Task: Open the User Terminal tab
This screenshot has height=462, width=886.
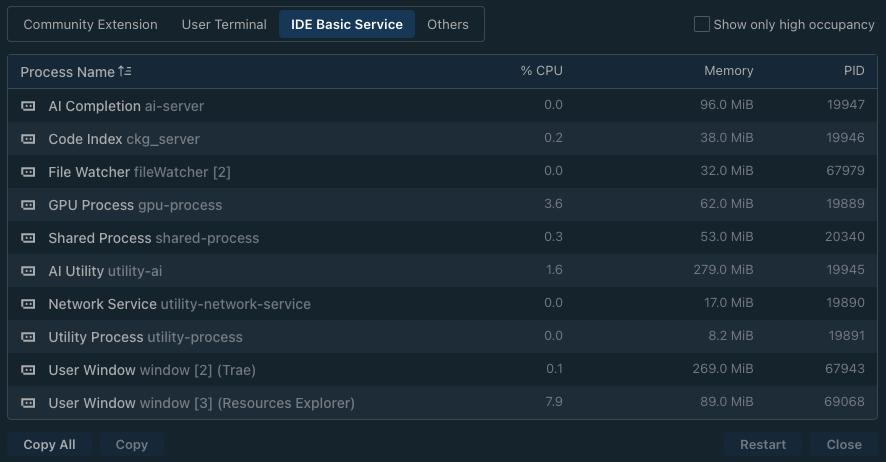Action: [x=224, y=24]
